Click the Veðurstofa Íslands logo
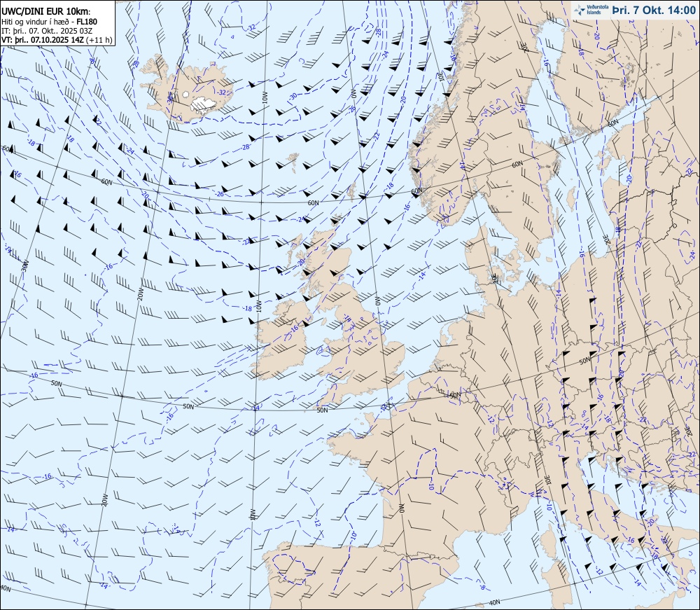Screen dimensions: 700x610 pyautogui.click(x=591, y=10)
